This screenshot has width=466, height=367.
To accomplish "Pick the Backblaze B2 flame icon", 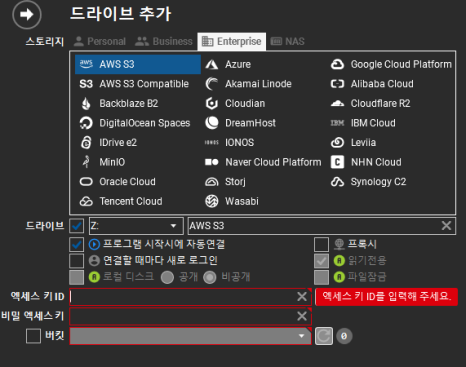I will [86, 103].
